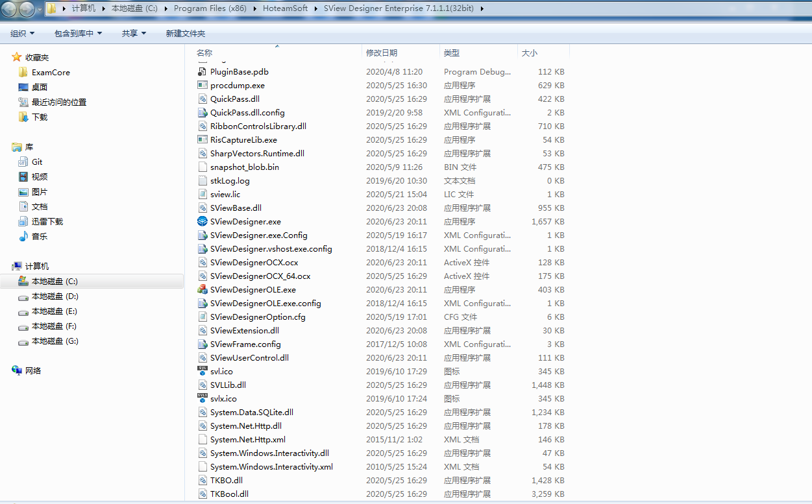
Task: Click the Git library icon
Action: tap(23, 162)
